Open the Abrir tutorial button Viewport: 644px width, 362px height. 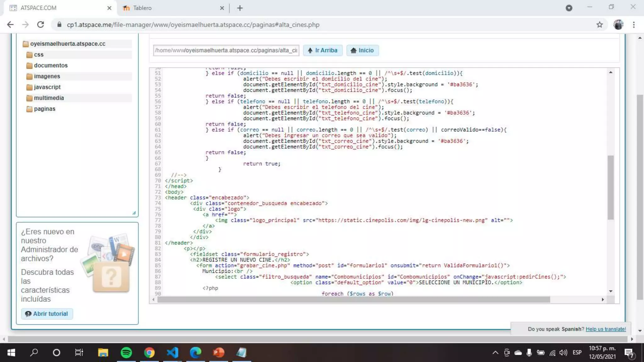pyautogui.click(x=47, y=314)
